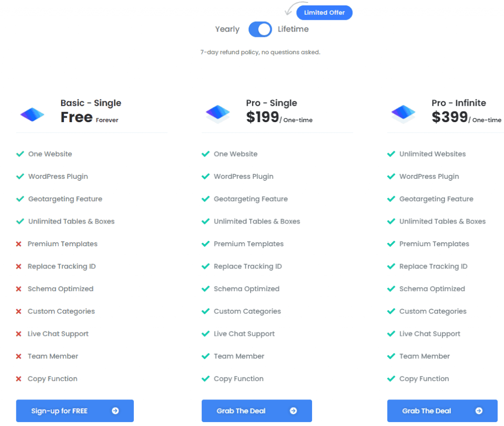This screenshot has height=426, width=504.
Task: Click the Pro - Single plan logo icon
Action: [218, 114]
